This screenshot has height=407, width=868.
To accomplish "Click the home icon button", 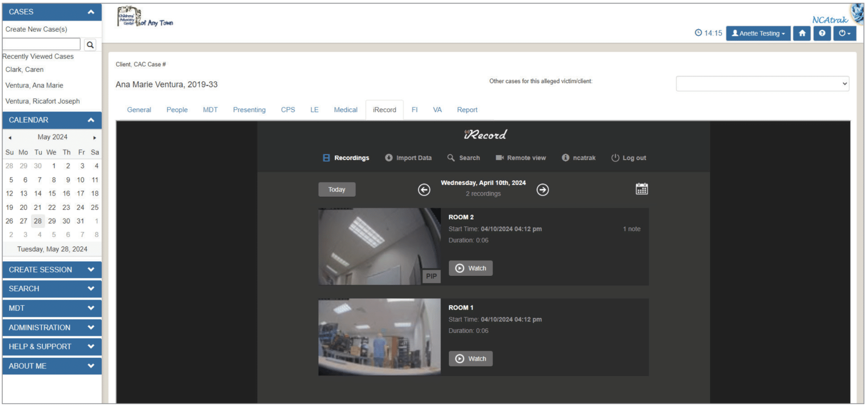I will coord(802,33).
